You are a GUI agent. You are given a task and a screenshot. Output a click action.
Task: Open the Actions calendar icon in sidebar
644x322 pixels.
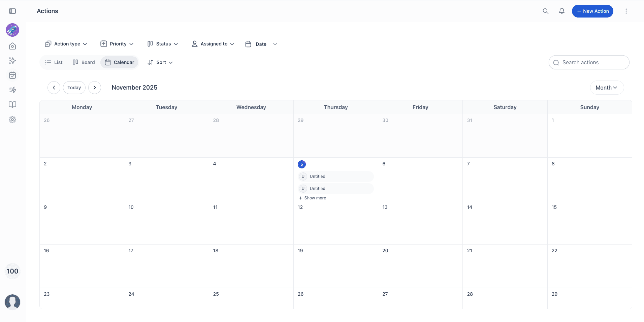tap(12, 75)
